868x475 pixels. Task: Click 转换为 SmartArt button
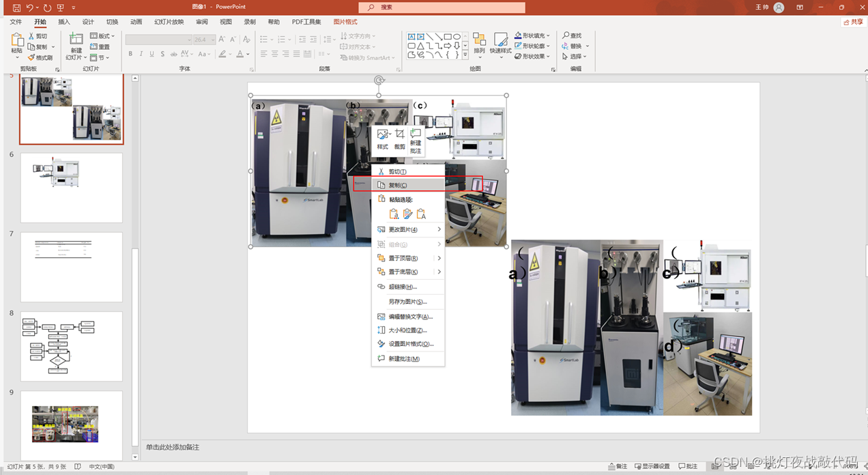tap(368, 58)
